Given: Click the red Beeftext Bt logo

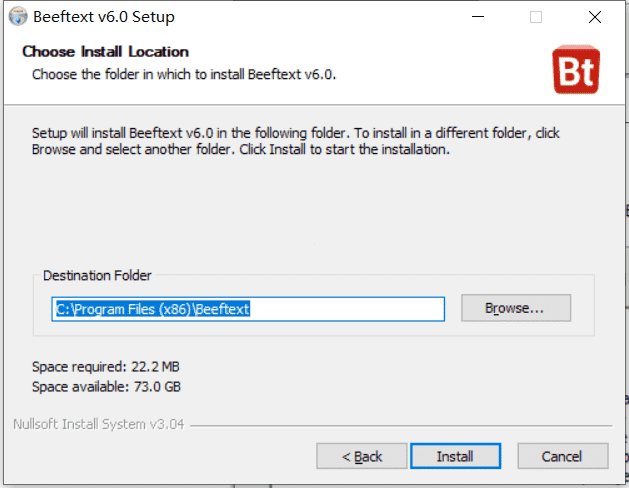Looking at the screenshot, I should point(576,69).
